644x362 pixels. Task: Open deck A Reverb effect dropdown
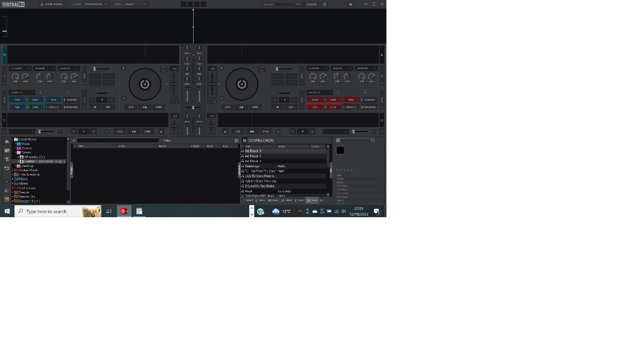click(44, 68)
